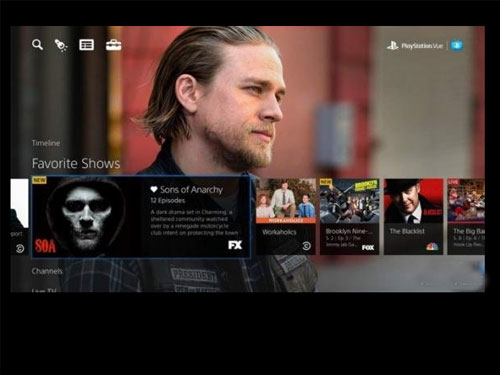500x375 pixels.
Task: Click the FX channel logo
Action: pyautogui.click(x=235, y=245)
